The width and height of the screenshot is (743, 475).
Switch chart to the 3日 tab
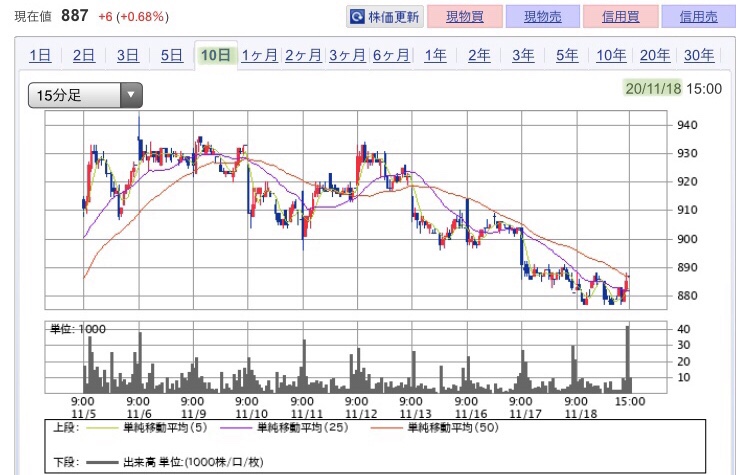pyautogui.click(x=128, y=55)
